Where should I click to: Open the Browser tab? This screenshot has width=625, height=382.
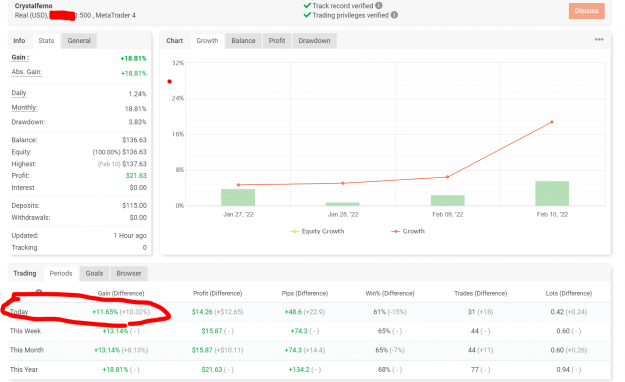129,274
